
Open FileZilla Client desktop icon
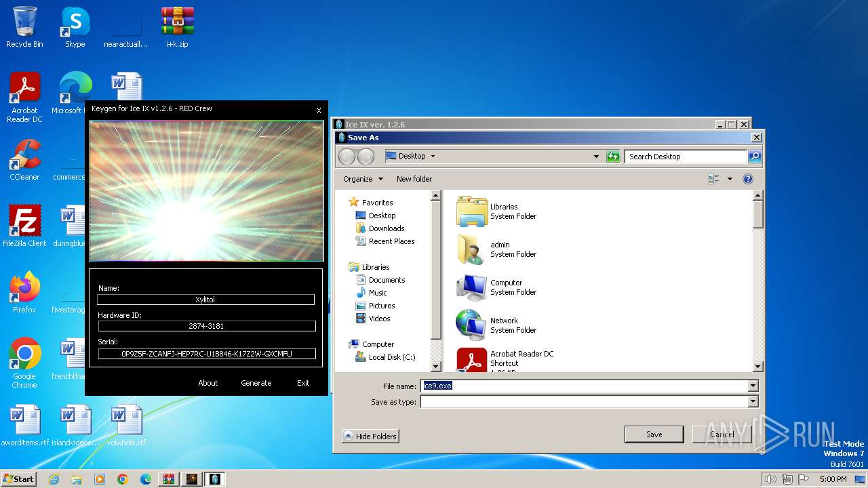(x=24, y=226)
